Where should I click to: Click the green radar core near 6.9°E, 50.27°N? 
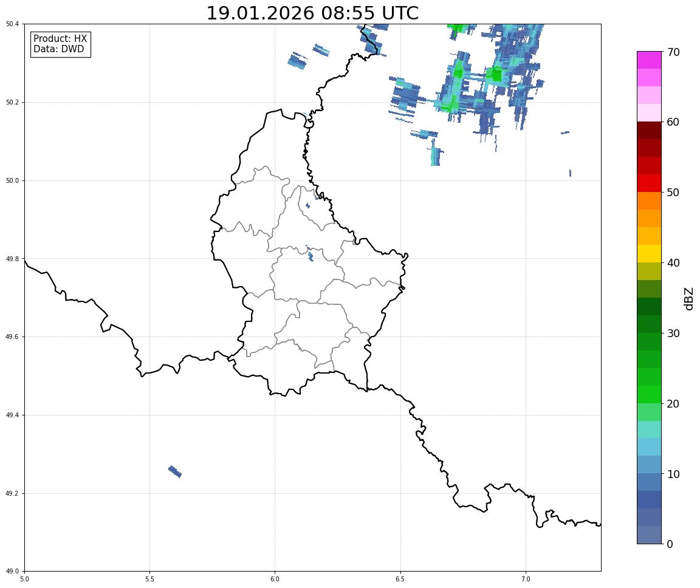point(495,74)
